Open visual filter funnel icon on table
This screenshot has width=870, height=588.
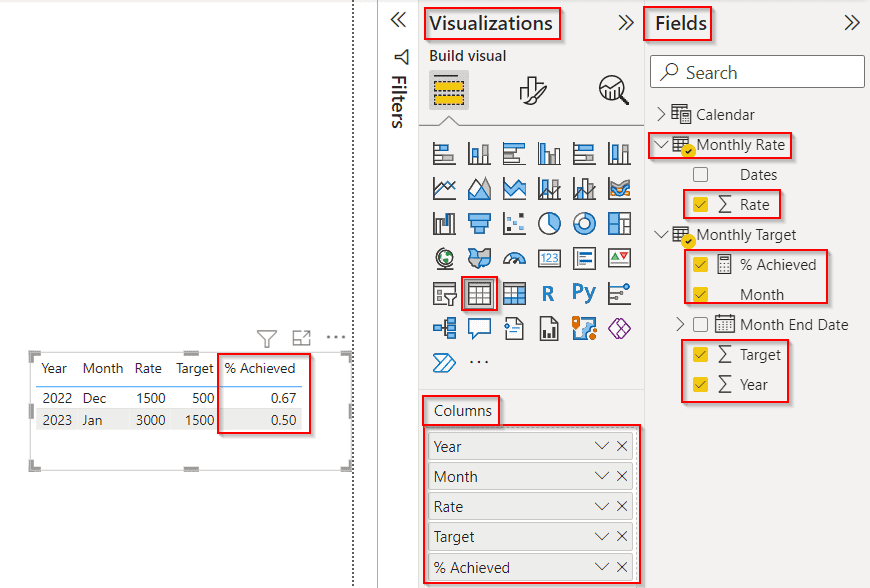pos(267,338)
